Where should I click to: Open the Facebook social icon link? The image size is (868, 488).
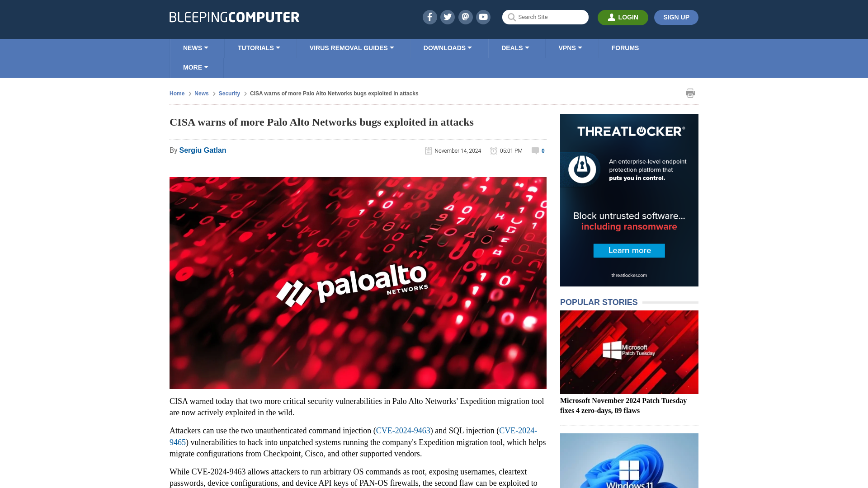(x=430, y=17)
